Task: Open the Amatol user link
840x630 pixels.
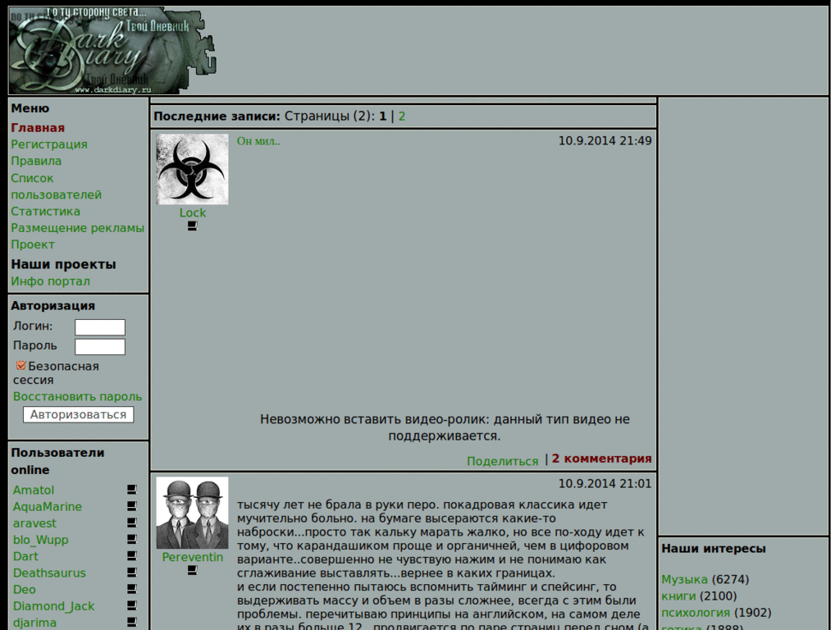Action: pos(33,491)
